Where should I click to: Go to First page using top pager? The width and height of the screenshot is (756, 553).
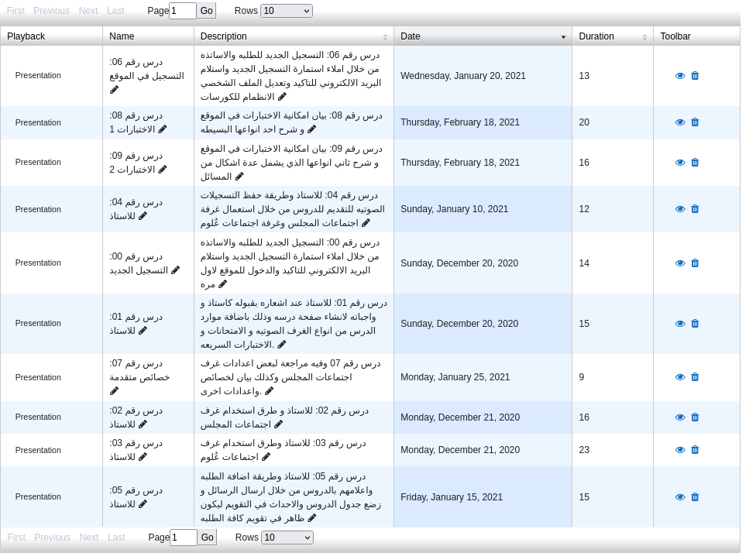coord(15,11)
